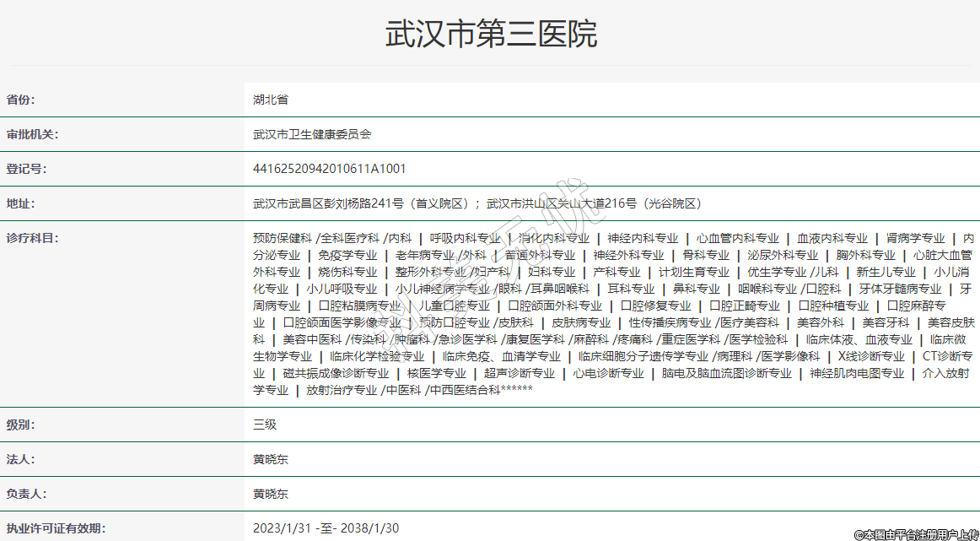Click 预防保健科 at the start of the department list
The width and height of the screenshot is (980, 541).
pyautogui.click(x=283, y=238)
